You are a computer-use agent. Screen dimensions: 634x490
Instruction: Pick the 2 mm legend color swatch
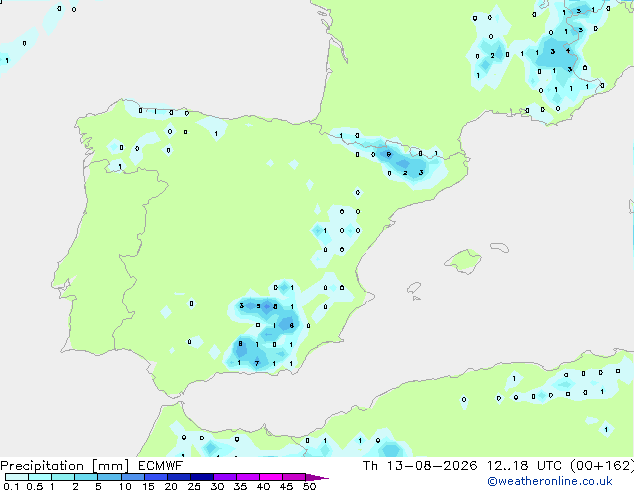86,477
